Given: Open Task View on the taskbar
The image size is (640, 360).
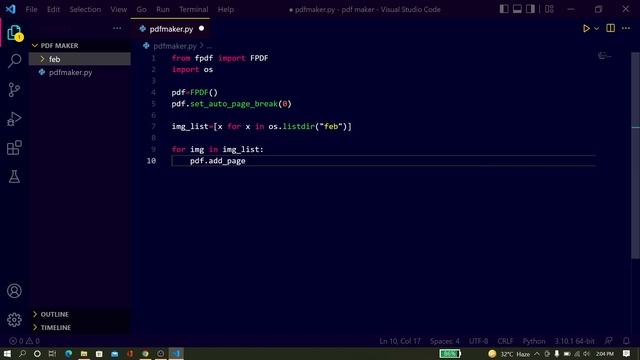Looking at the screenshot, I should pos(52,353).
